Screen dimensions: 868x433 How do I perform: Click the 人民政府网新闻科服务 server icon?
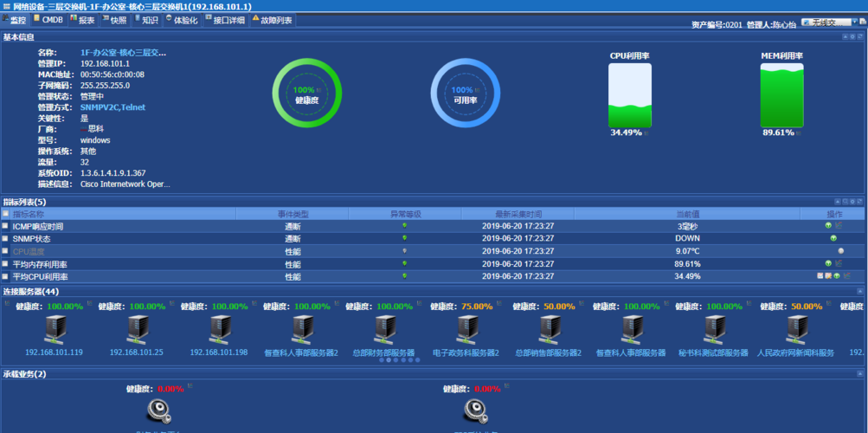(796, 330)
